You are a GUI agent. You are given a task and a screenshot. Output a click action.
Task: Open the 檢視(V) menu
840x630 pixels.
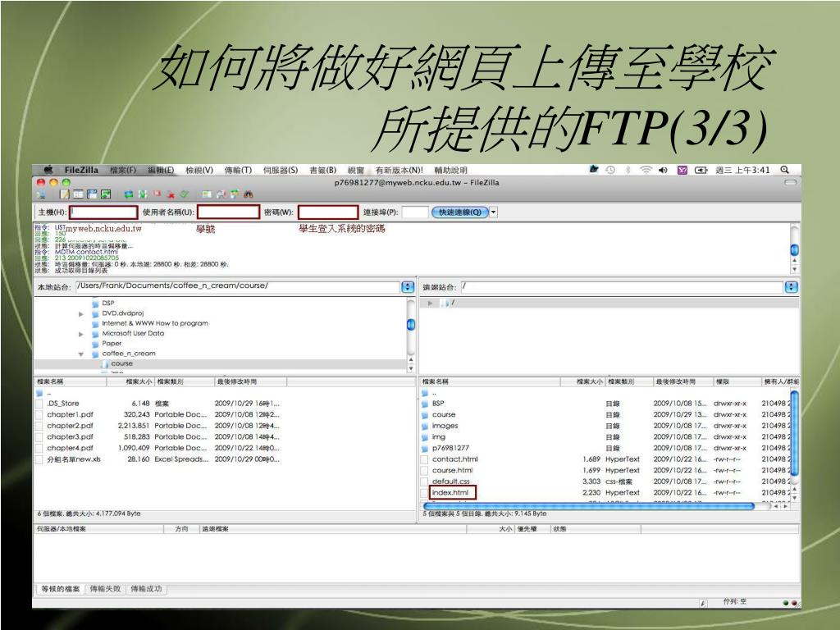[x=199, y=170]
